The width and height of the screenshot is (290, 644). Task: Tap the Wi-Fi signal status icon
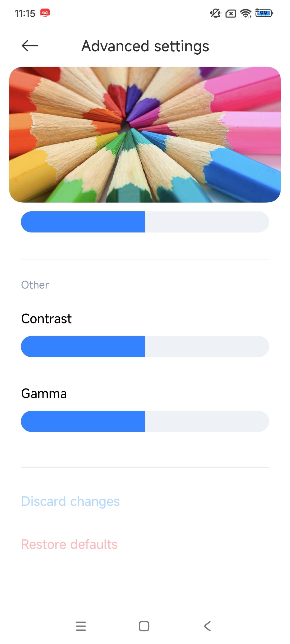tap(246, 13)
